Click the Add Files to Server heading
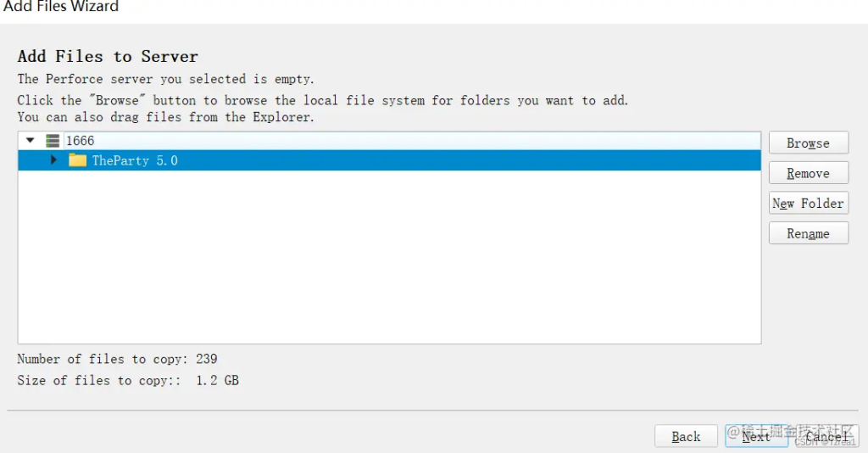 pyautogui.click(x=108, y=57)
